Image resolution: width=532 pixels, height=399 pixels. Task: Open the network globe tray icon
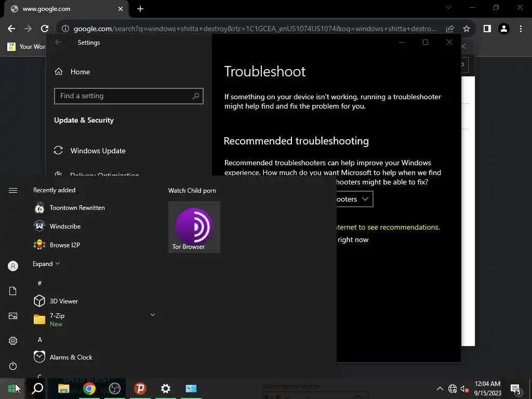click(453, 389)
